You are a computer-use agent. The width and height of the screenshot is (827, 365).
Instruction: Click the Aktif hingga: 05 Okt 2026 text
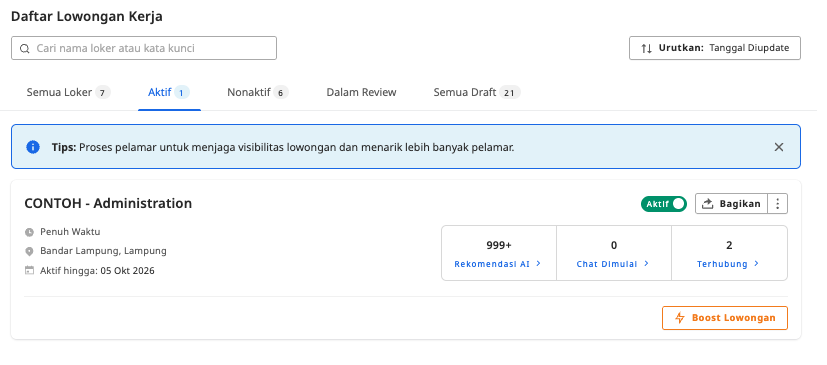(x=98, y=271)
